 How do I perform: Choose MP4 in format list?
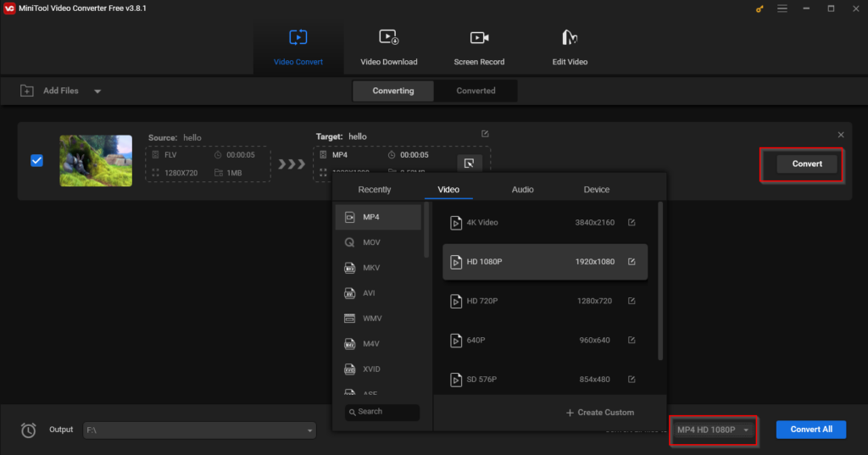[x=378, y=217]
